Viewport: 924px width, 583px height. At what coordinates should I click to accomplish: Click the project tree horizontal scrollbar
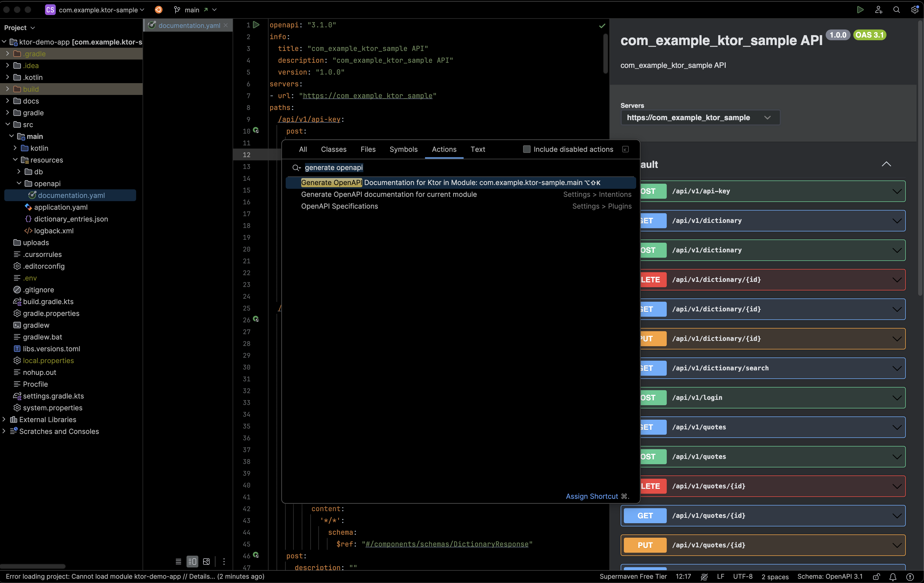coord(33,566)
